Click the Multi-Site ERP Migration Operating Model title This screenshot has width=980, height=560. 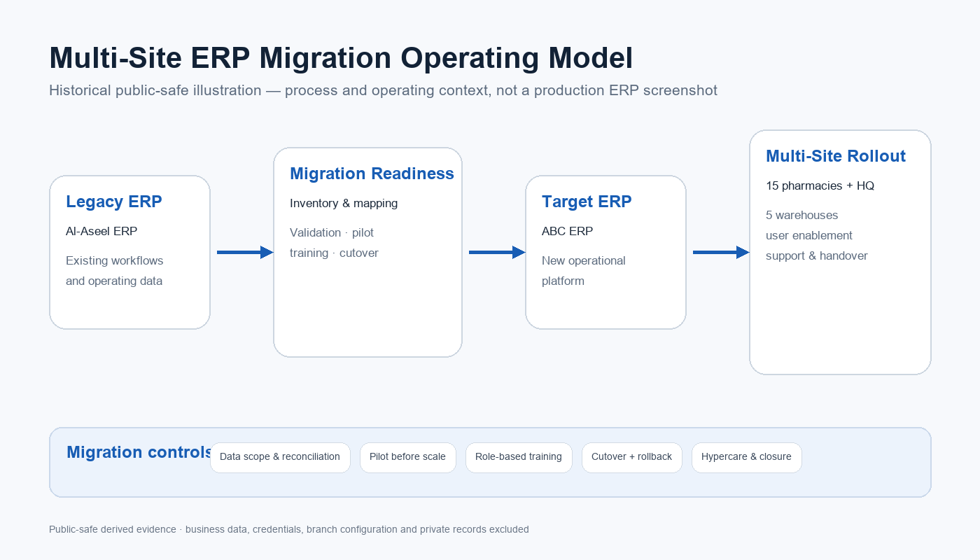pos(341,58)
